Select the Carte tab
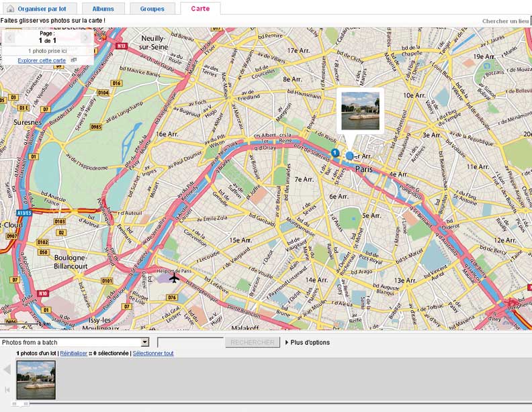532x412 pixels. (199, 9)
